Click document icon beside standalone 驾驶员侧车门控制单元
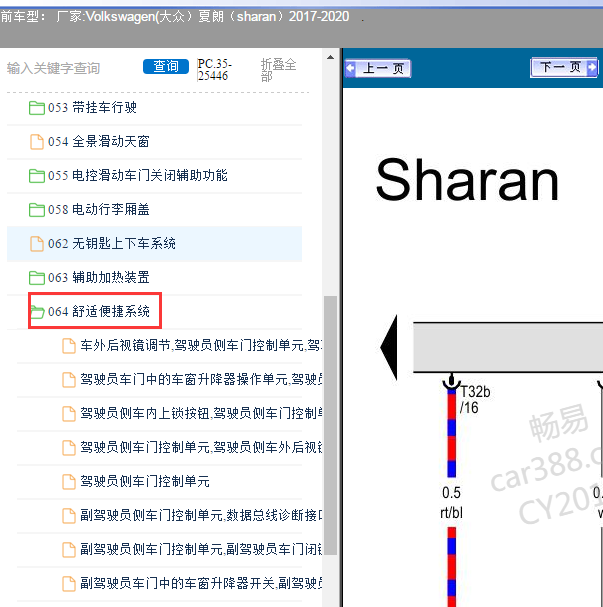 coord(69,482)
